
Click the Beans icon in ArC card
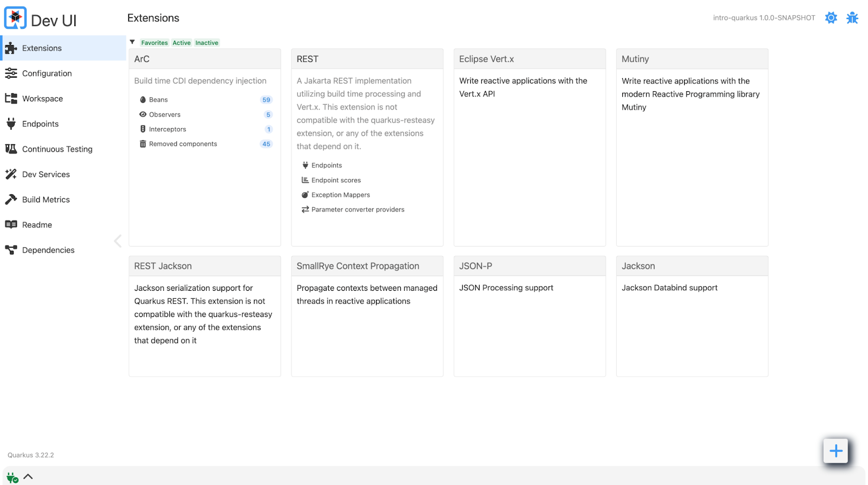click(143, 100)
